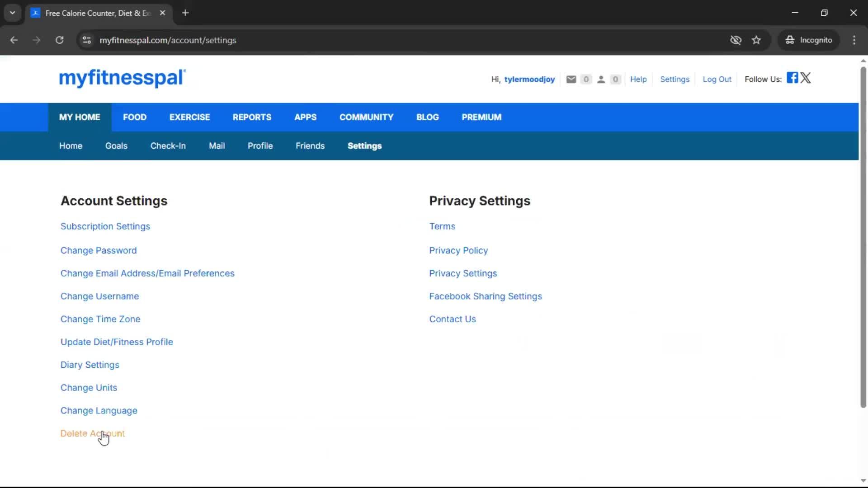This screenshot has width=868, height=488.
Task: Open Diary Settings link
Action: tap(90, 365)
